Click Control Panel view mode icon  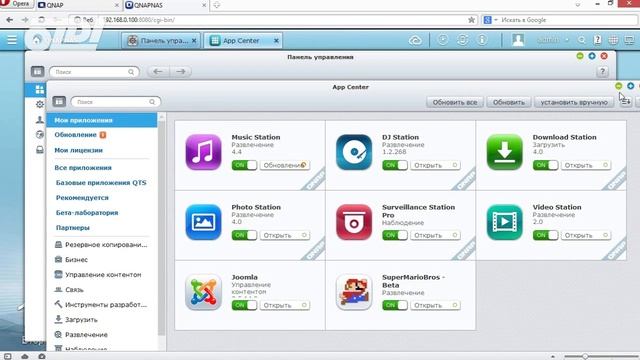tap(38, 71)
